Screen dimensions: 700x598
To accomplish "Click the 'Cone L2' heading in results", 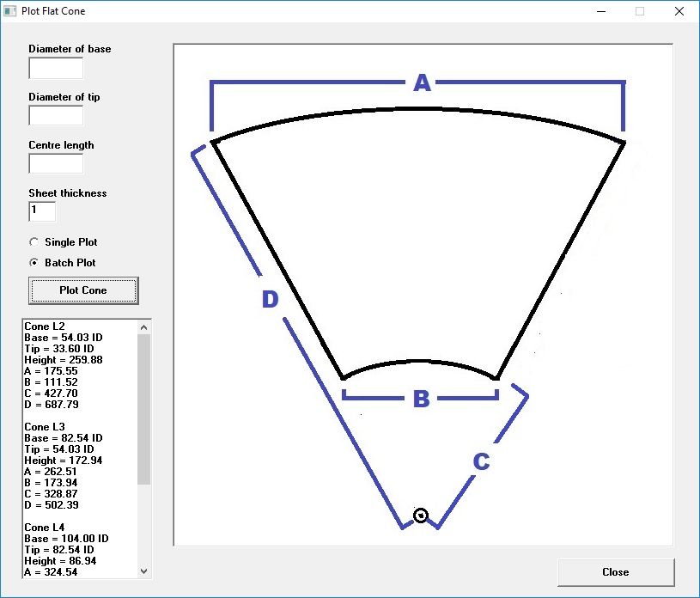I will (45, 326).
